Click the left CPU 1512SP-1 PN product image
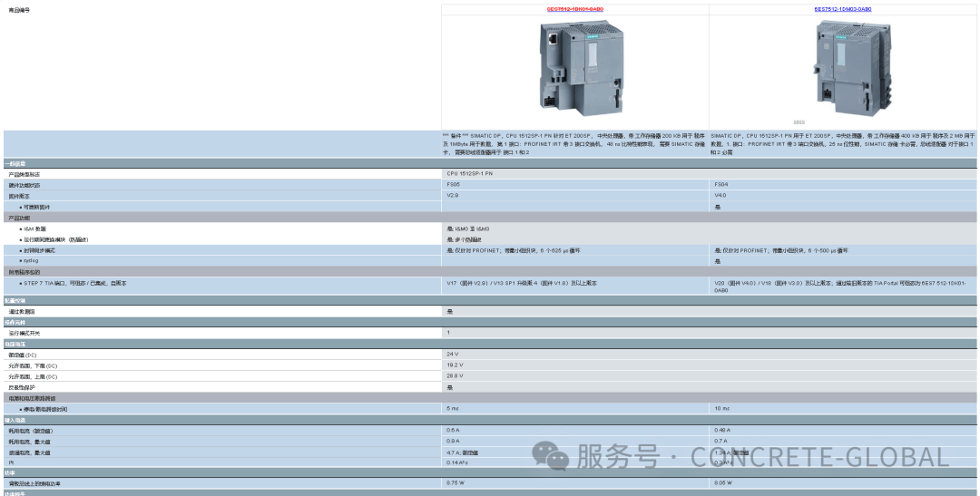Image resolution: width=980 pixels, height=496 pixels. (x=582, y=67)
